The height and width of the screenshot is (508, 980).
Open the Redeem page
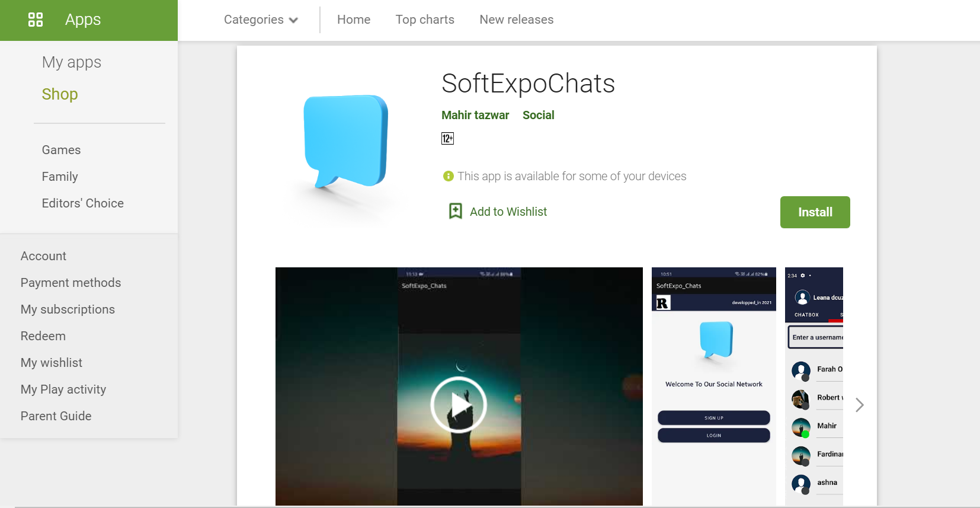[43, 336]
